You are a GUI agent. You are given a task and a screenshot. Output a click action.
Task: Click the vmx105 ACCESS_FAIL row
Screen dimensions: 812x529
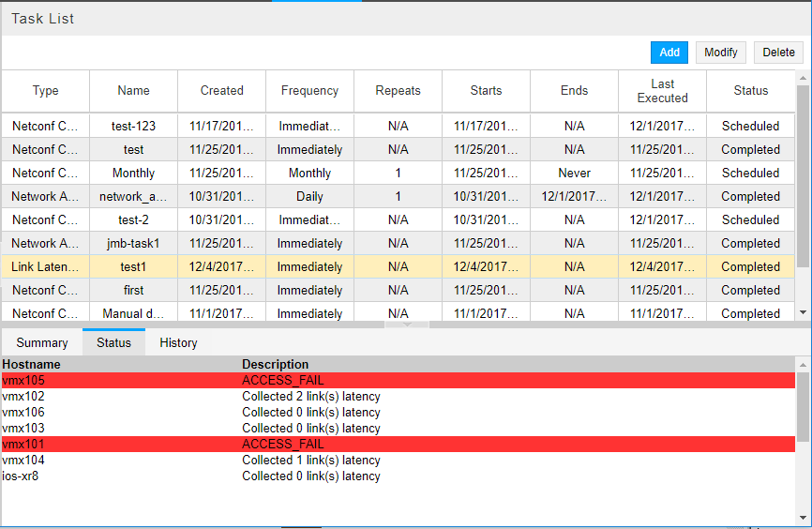pyautogui.click(x=281, y=380)
